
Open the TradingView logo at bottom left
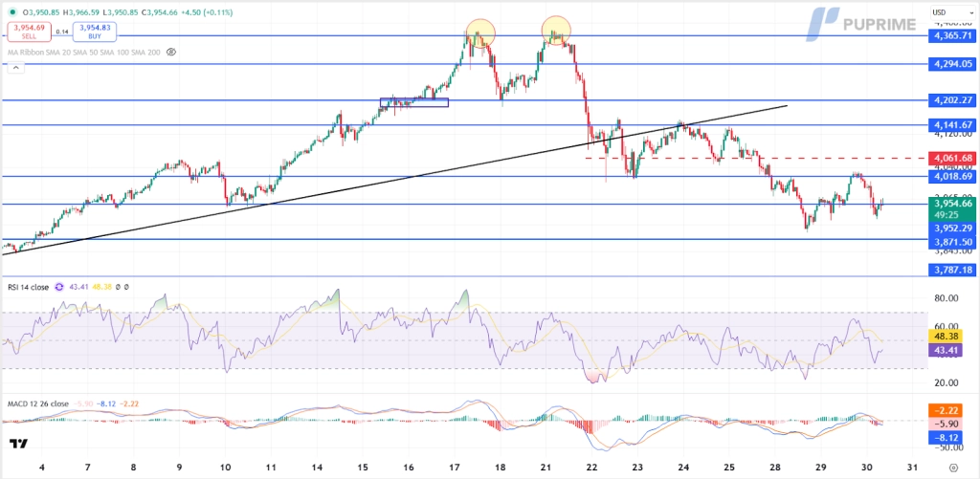[18, 444]
